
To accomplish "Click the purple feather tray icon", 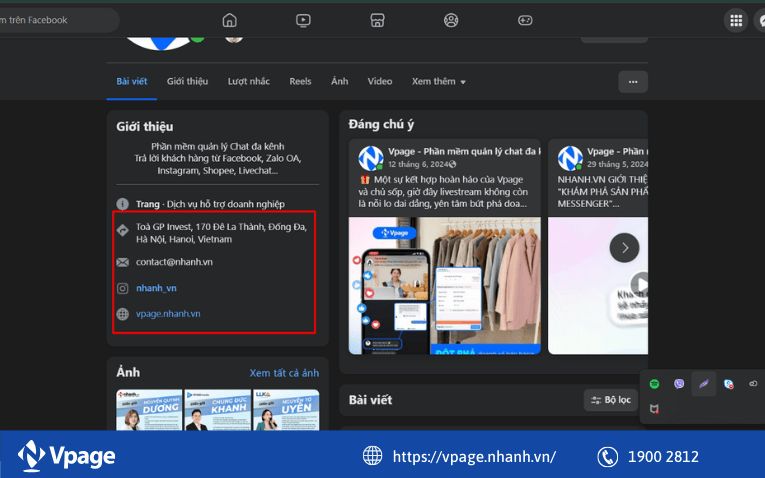I will click(x=704, y=384).
